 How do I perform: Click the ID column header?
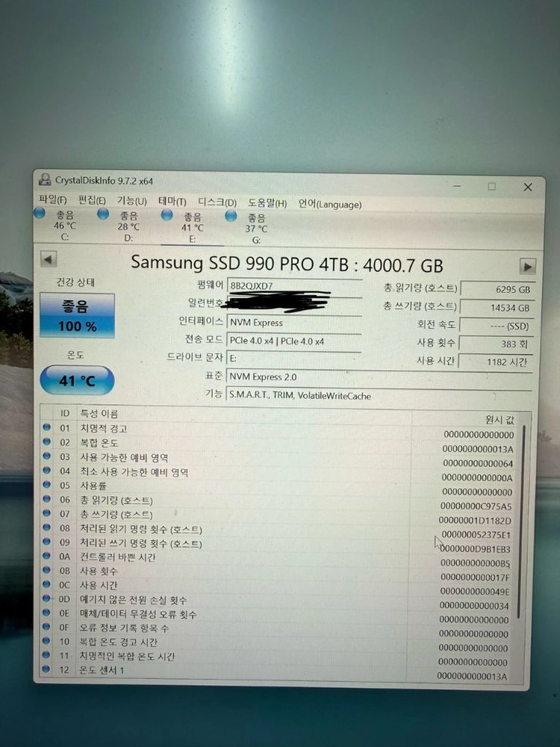tap(65, 413)
